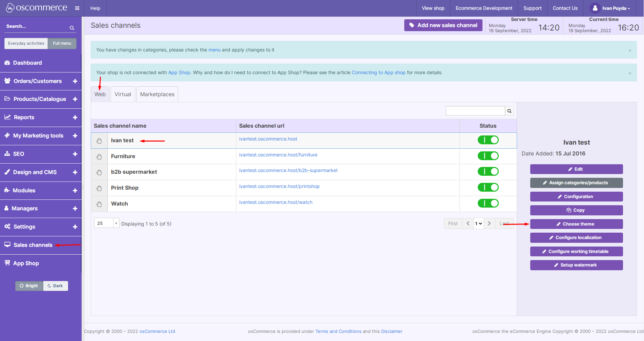Image resolution: width=644 pixels, height=341 pixels.
Task: Expand Reports submenu plus
Action: [x=75, y=118]
